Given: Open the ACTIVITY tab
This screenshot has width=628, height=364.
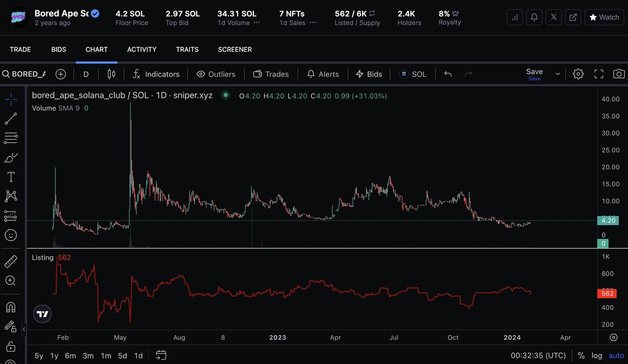Looking at the screenshot, I should [142, 49].
